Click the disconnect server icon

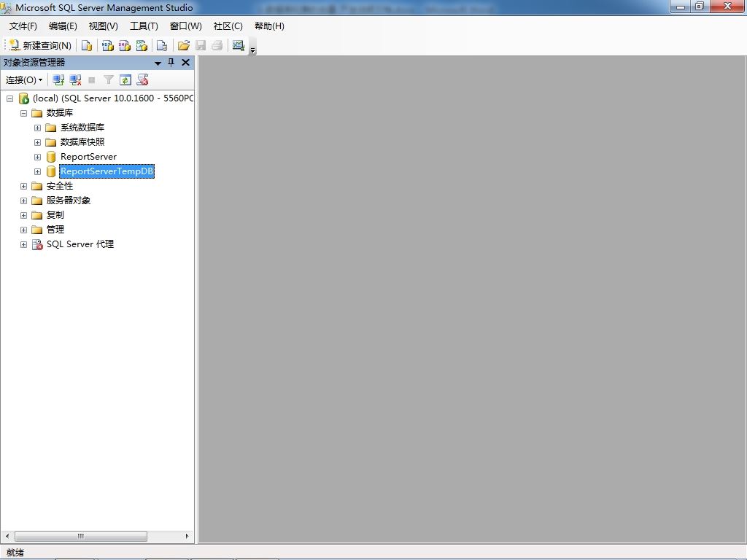pos(75,80)
